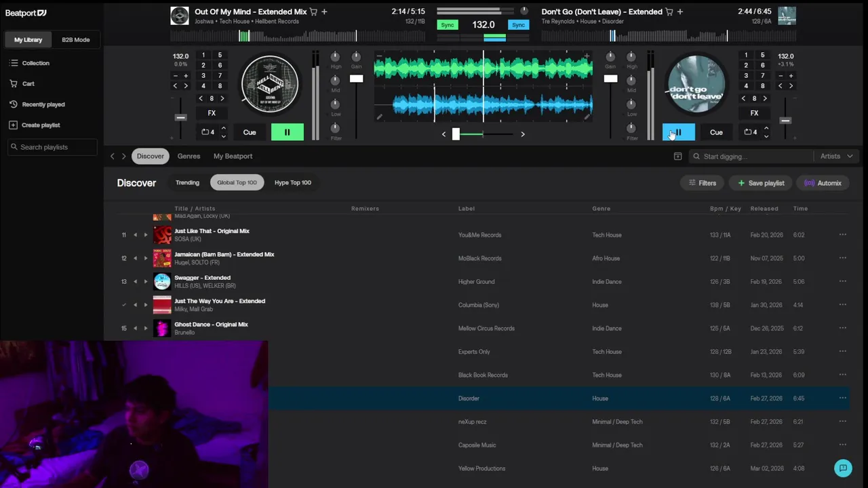
Task: Show the Trending chart
Action: (187, 183)
